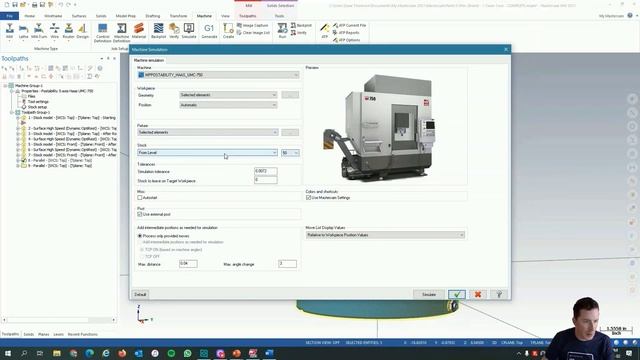Collapse the Toolpath Group-1 tree node
Screen dimensions: 640x360
[12, 112]
